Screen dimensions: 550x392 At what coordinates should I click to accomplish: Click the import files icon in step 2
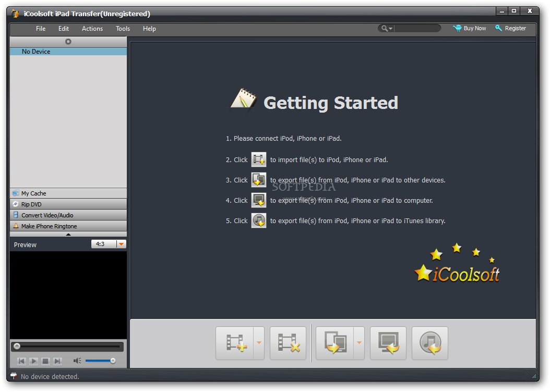coord(259,160)
